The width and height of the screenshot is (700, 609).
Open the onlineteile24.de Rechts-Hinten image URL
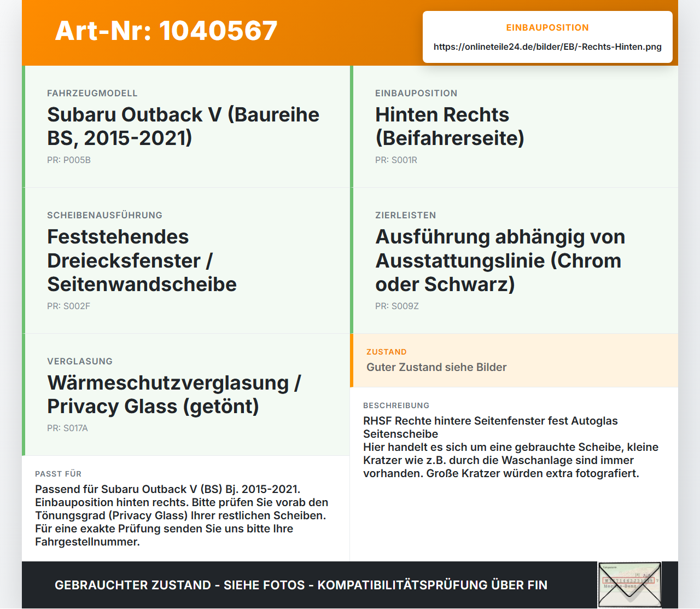click(547, 47)
